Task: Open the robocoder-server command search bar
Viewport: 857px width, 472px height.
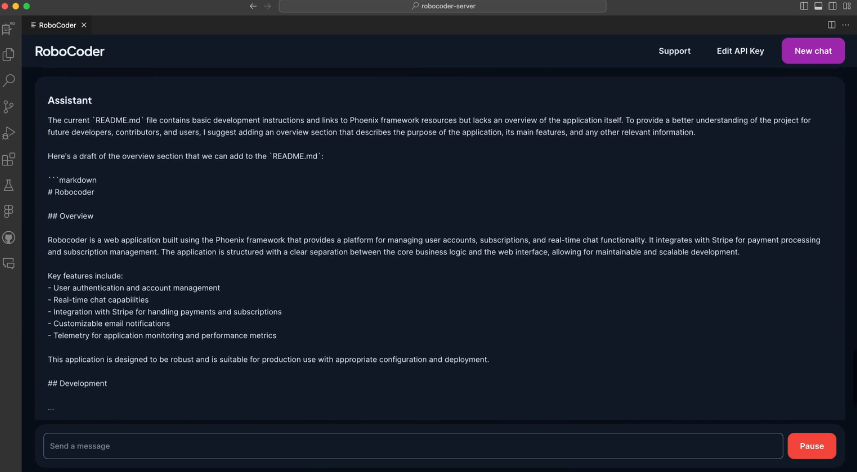Action: (x=443, y=6)
